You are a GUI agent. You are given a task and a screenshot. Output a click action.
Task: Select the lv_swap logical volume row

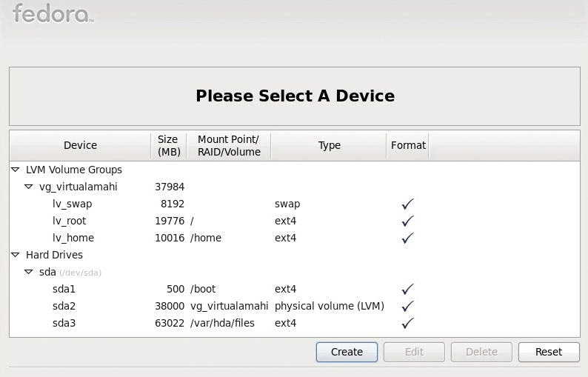pos(295,204)
